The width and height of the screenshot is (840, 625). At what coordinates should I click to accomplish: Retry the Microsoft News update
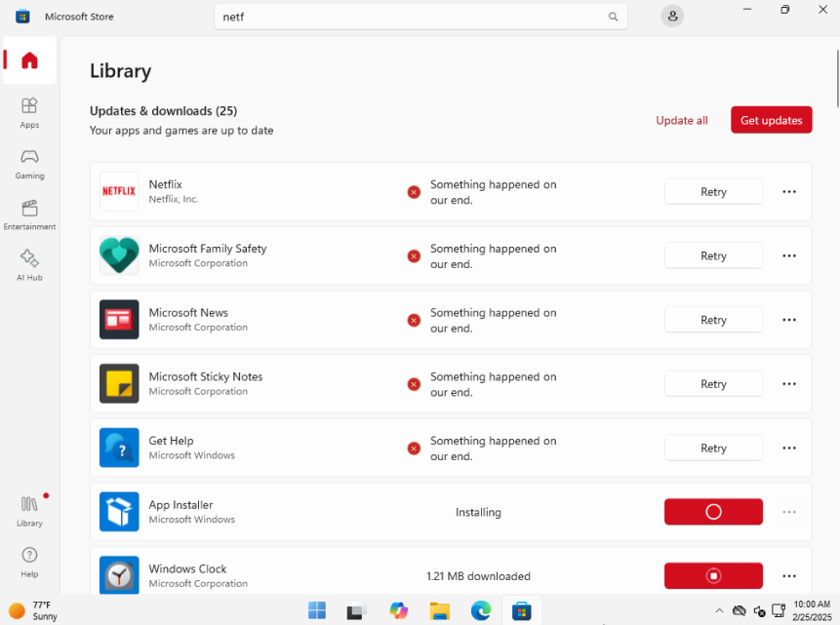click(713, 320)
